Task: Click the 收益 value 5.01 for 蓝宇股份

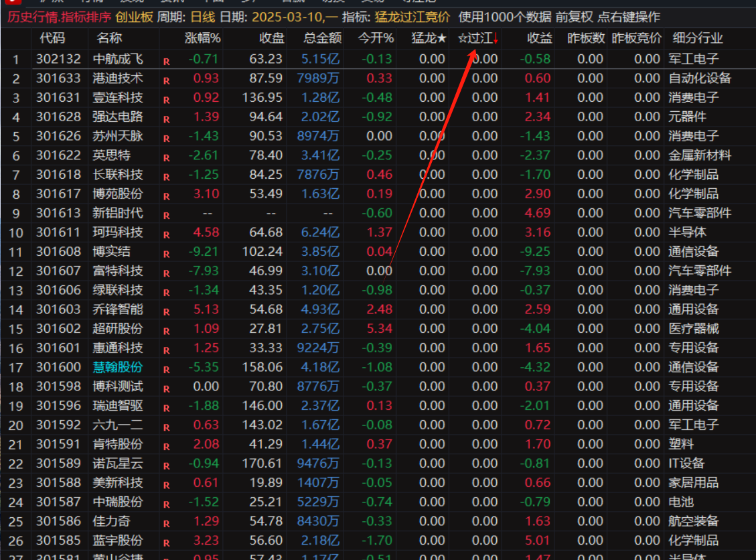Action: point(538,540)
